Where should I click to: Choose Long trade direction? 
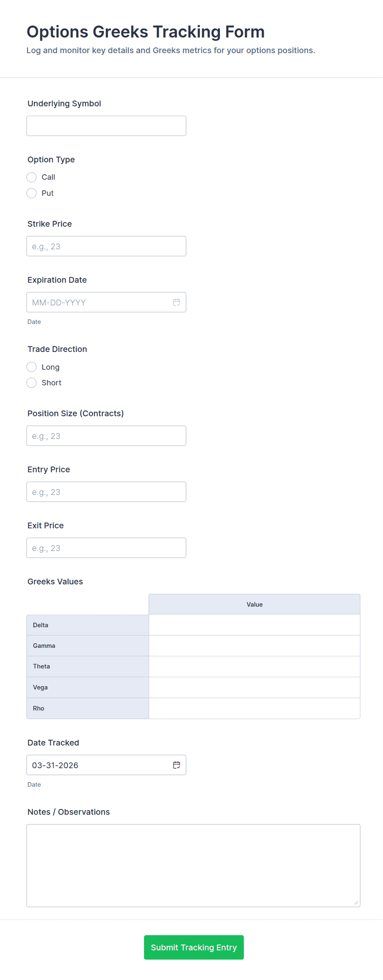point(32,367)
